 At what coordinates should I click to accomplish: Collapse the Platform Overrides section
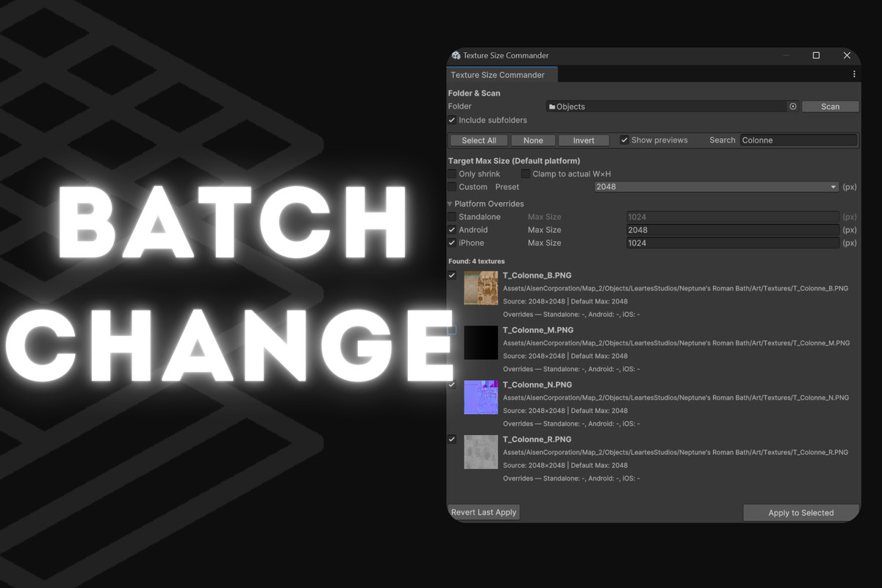tap(451, 204)
